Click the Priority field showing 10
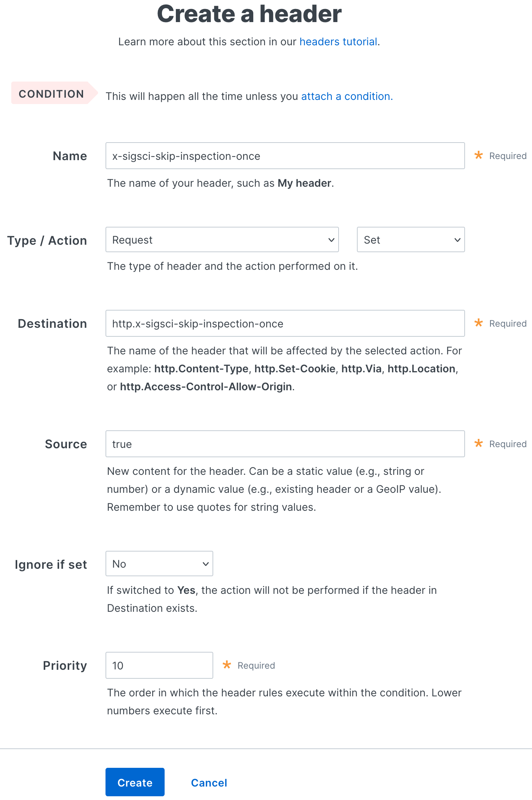This screenshot has width=532, height=800. [159, 665]
